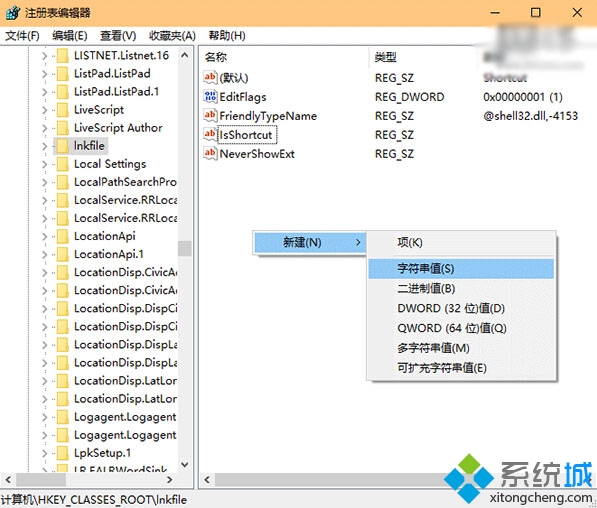Open the 文件(F) menu
The image size is (597, 508).
coord(22,36)
